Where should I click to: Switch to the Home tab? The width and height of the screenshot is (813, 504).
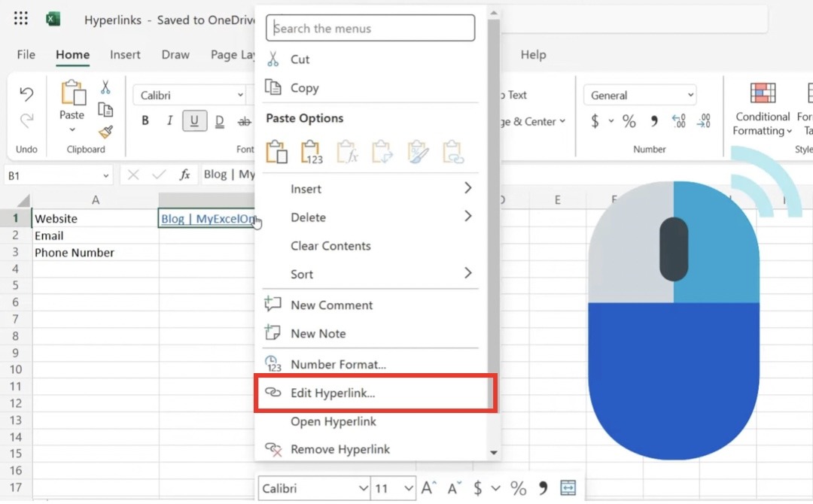click(x=72, y=54)
